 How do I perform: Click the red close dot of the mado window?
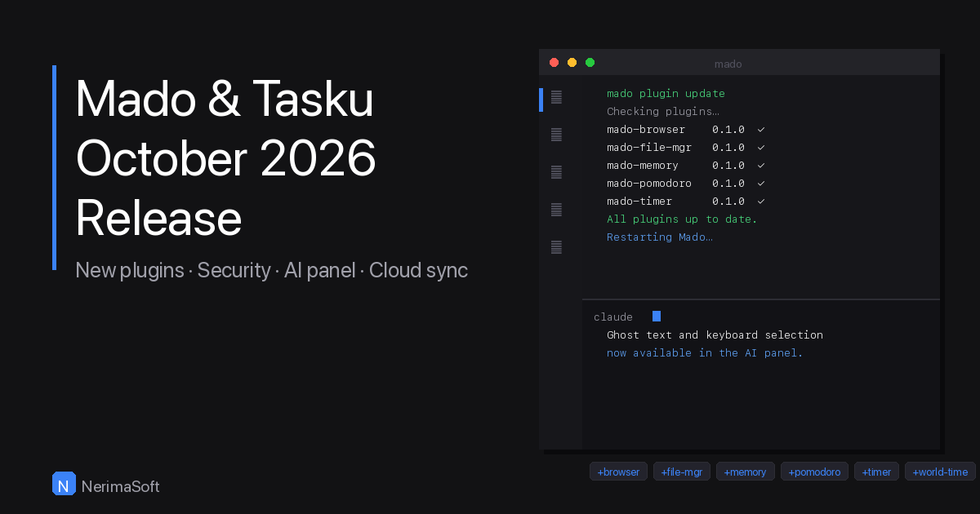pyautogui.click(x=554, y=63)
